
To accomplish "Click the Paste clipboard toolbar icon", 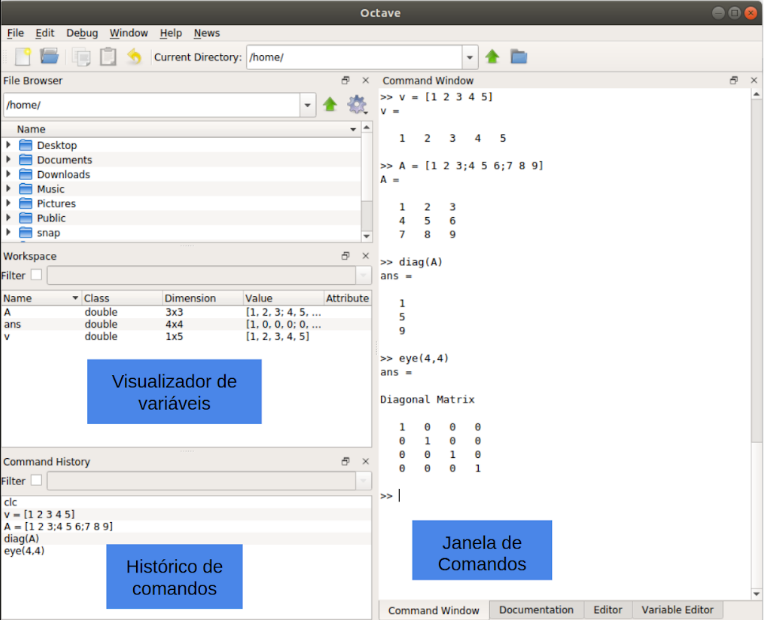I will [x=108, y=57].
